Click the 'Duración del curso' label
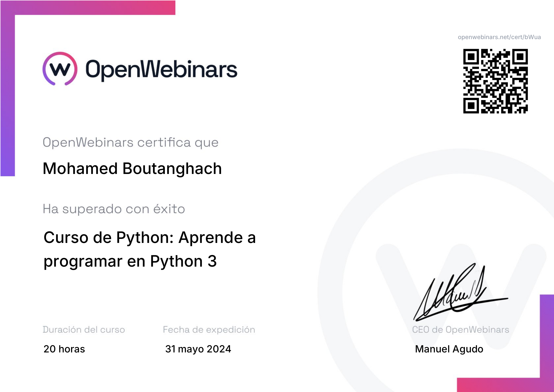The image size is (554, 392). pos(84,330)
